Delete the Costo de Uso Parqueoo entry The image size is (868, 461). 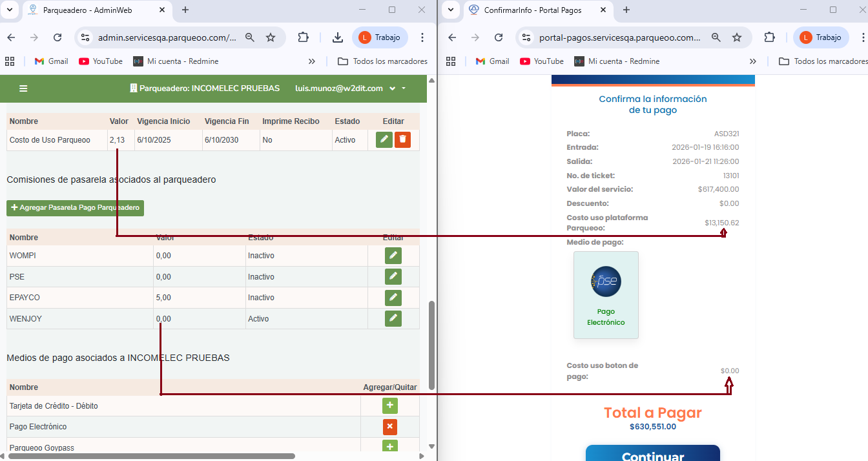402,139
